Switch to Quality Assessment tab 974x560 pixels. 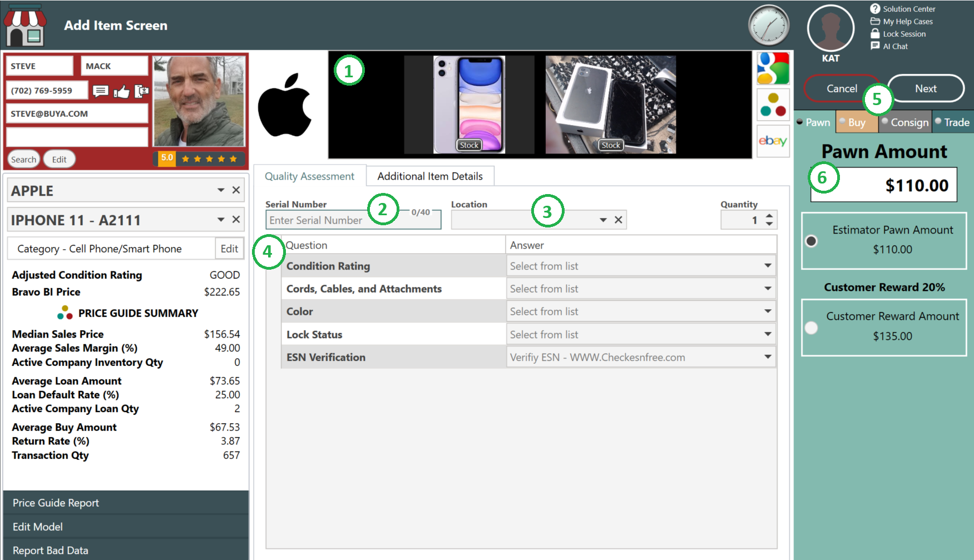[x=309, y=176]
